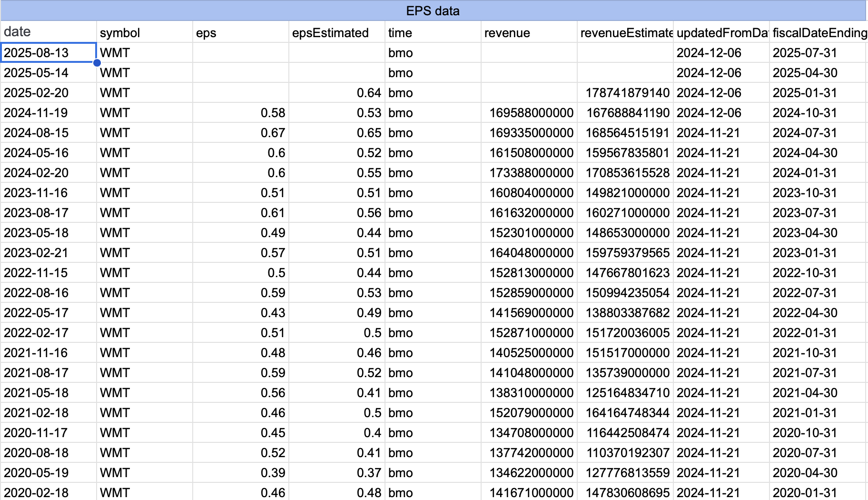Select date cell 2020-11-17

point(49,432)
